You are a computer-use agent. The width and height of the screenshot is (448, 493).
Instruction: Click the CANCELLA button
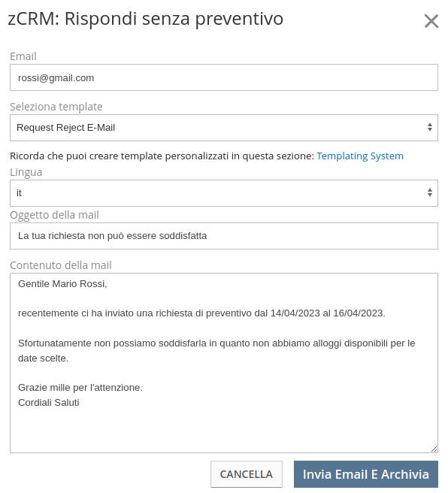pyautogui.click(x=246, y=474)
